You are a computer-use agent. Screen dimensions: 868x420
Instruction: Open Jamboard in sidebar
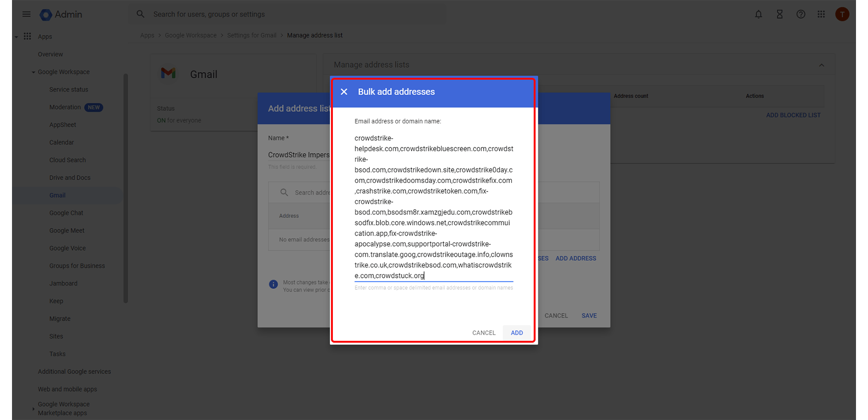63,284
